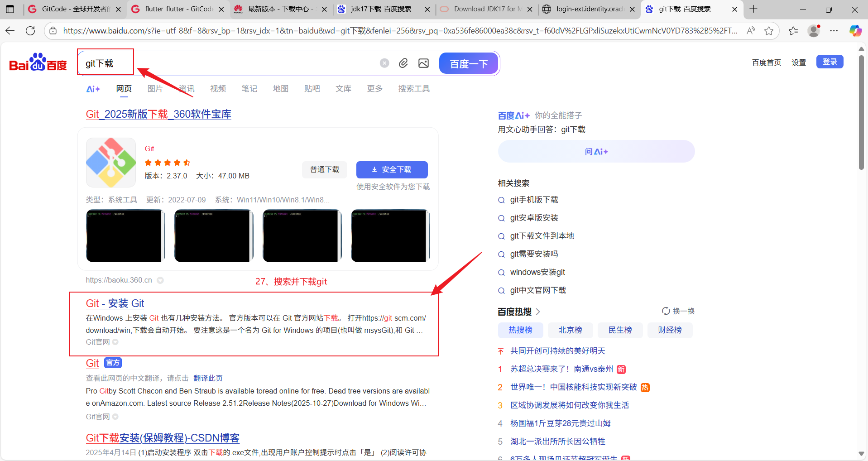The image size is (868, 461).
Task: Clear the search box text
Action: 384,63
